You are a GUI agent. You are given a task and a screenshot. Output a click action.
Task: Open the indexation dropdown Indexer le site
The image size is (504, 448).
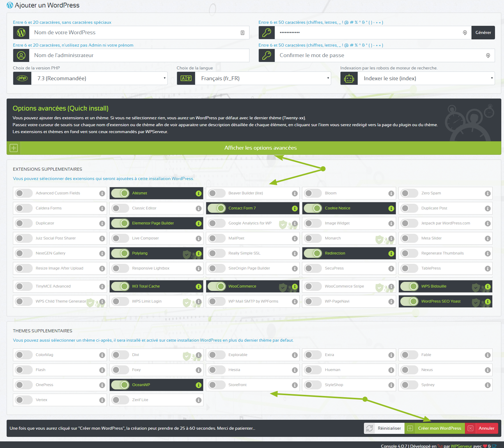426,78
